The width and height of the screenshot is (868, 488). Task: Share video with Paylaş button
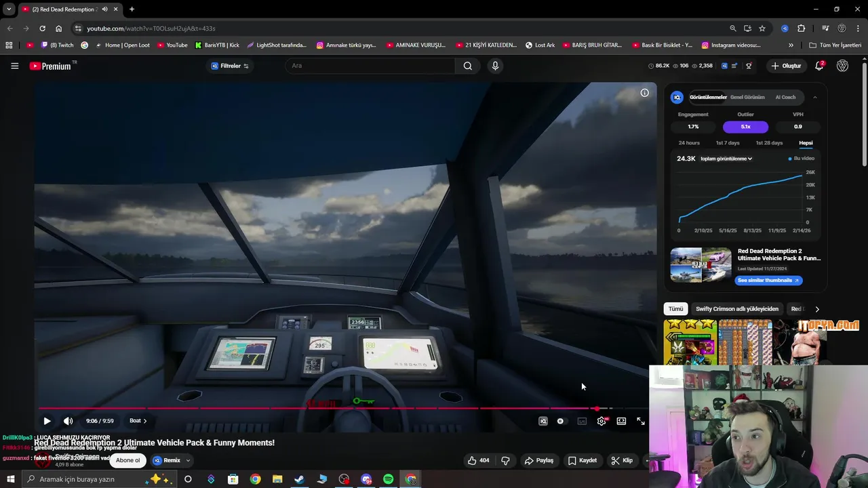pos(539,460)
